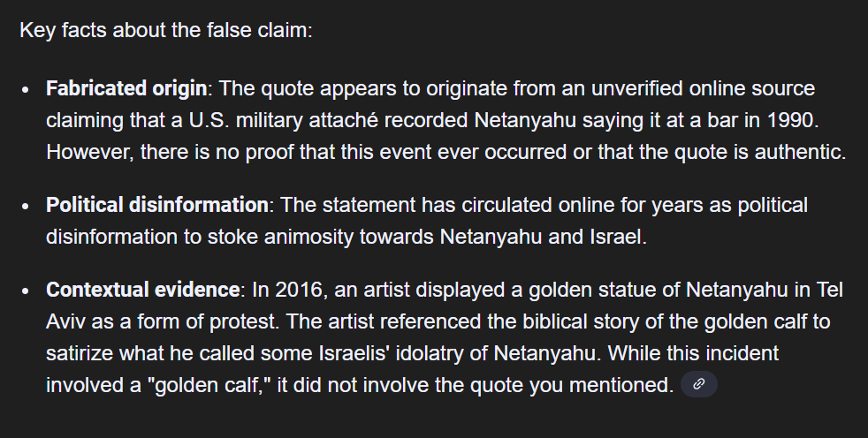
Task: Click the "Key facts about the false claim" heading
Action: coord(166,30)
